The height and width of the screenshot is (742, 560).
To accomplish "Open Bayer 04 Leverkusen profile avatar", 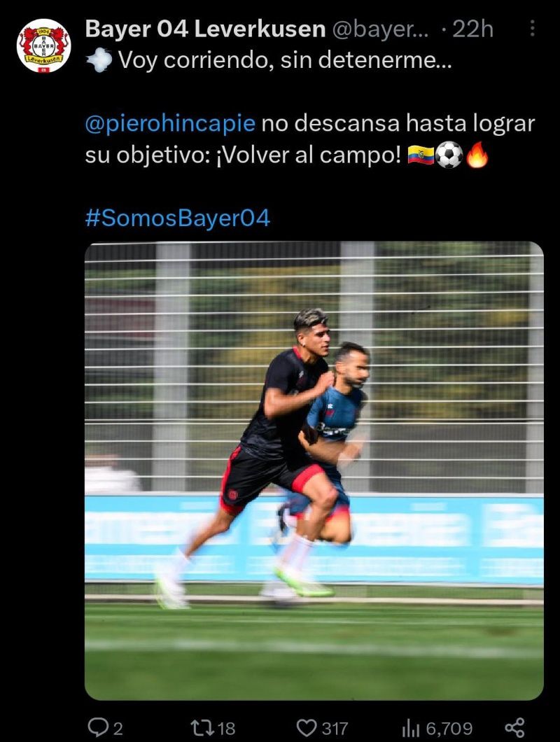I will click(43, 46).
